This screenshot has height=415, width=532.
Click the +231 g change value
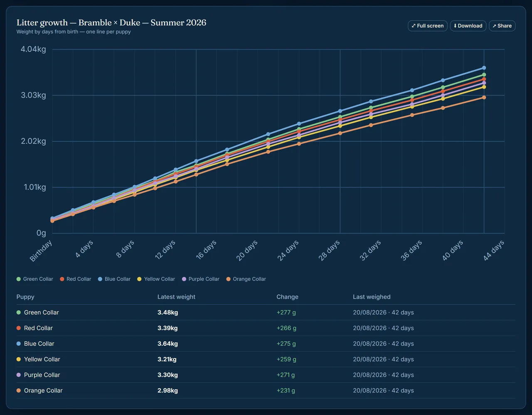[286, 390]
